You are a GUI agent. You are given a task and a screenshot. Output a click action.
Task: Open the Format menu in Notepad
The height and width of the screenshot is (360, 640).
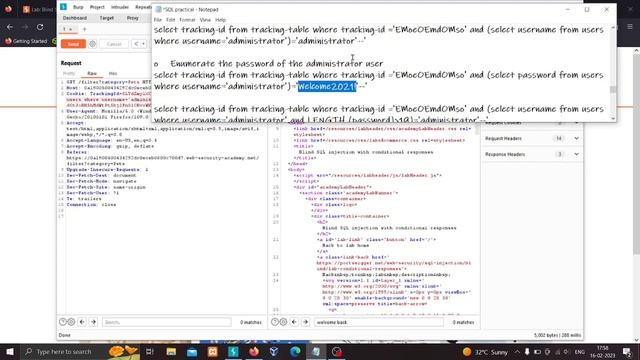click(187, 20)
